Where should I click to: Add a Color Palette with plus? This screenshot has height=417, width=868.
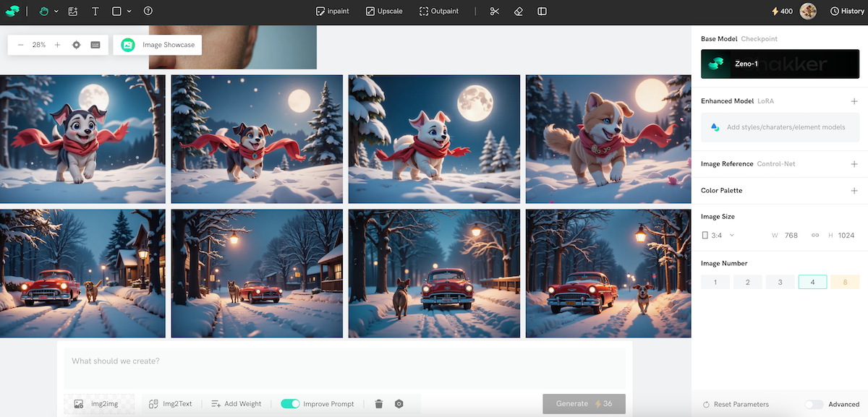point(854,191)
